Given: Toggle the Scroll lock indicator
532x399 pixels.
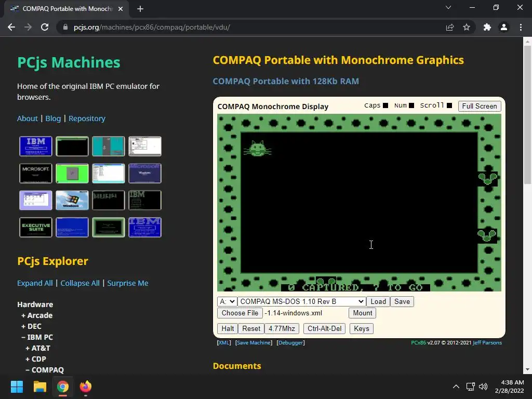Looking at the screenshot, I should pyautogui.click(x=449, y=105).
